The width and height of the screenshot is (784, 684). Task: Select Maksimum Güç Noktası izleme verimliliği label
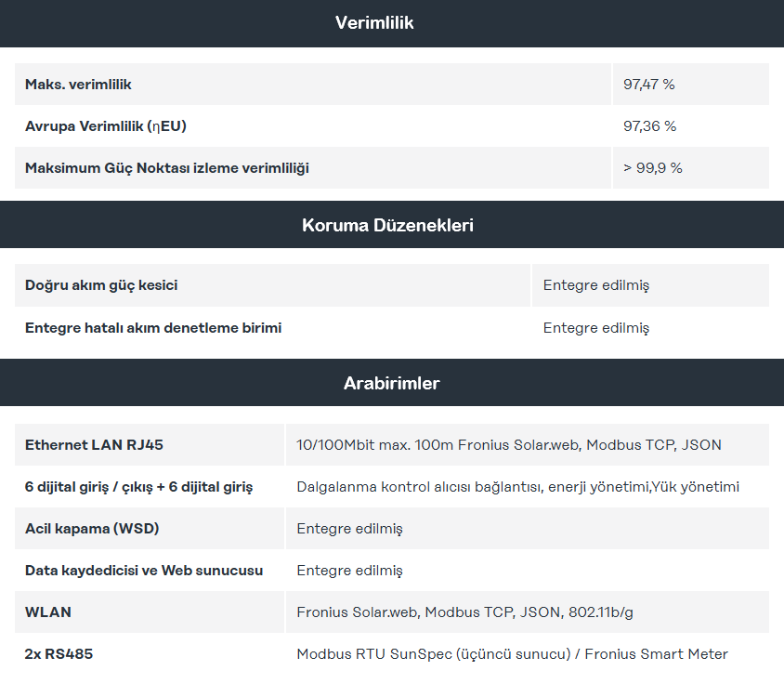(167, 168)
